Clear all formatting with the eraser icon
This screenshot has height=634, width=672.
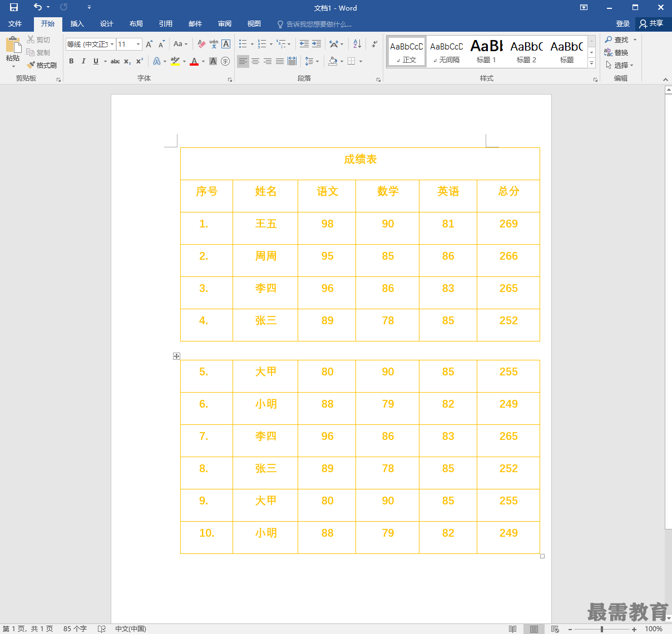click(201, 44)
